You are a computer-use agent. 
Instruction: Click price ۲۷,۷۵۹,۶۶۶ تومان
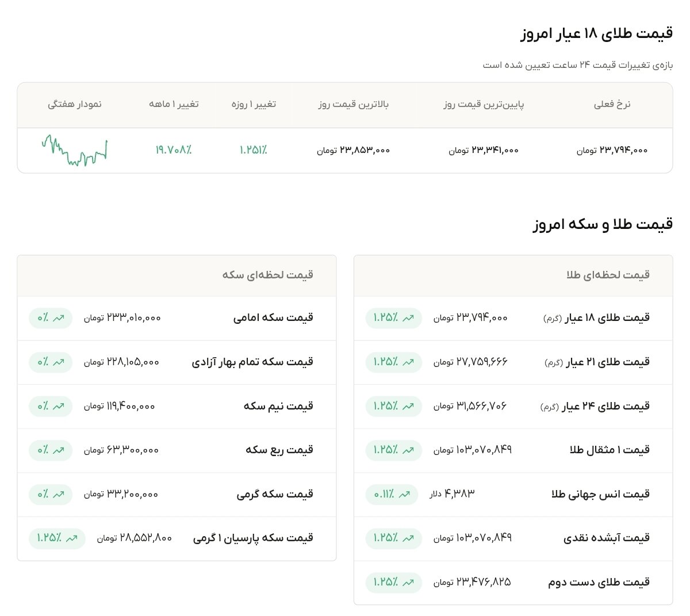[x=470, y=362]
